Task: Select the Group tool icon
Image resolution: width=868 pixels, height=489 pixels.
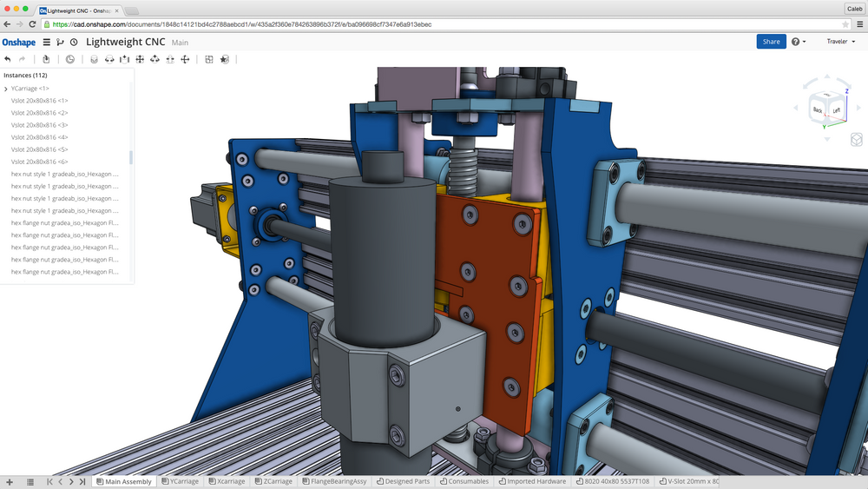Action: (209, 59)
